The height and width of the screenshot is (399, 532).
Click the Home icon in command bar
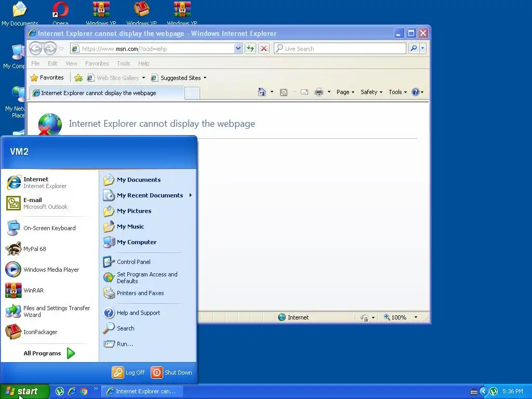[x=262, y=92]
